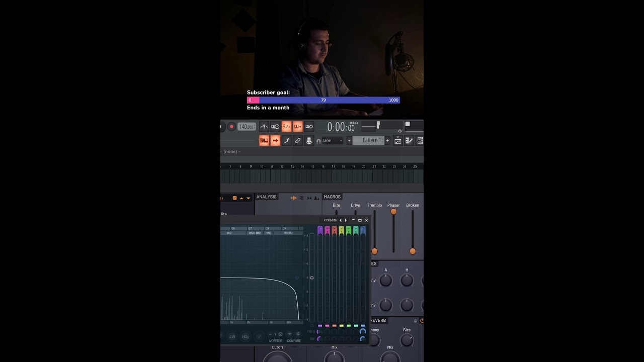Click the peaks histogram analysis icon
Screen dimensions: 644x362
pos(316,198)
